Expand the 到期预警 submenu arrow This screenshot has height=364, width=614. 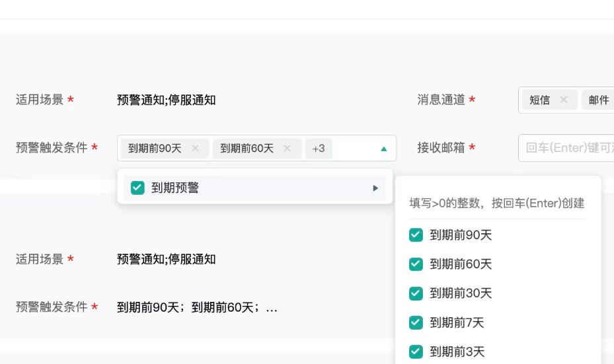pyautogui.click(x=375, y=188)
